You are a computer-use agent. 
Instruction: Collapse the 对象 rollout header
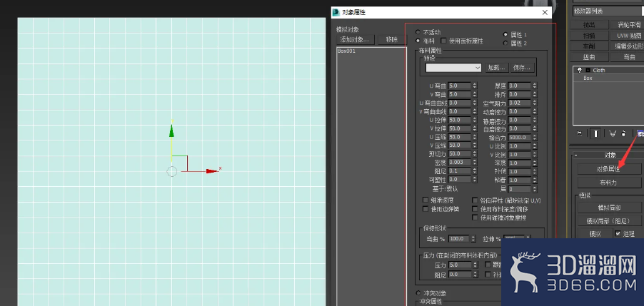click(x=608, y=155)
